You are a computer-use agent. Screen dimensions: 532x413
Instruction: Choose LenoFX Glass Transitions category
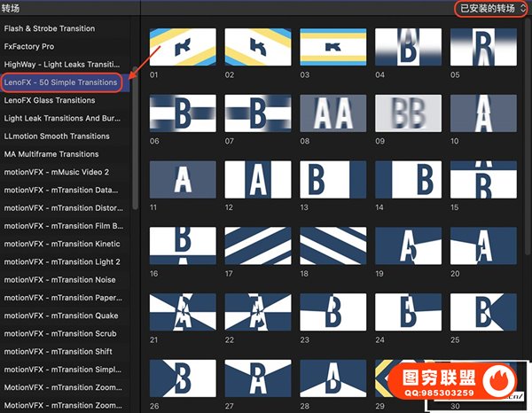click(x=51, y=100)
